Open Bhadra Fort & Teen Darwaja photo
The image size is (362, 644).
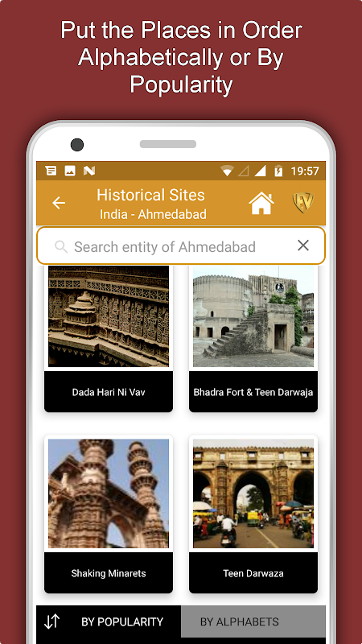coord(253,316)
